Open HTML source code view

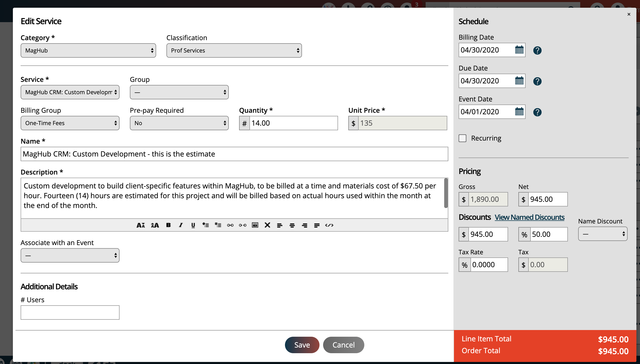coord(329,225)
